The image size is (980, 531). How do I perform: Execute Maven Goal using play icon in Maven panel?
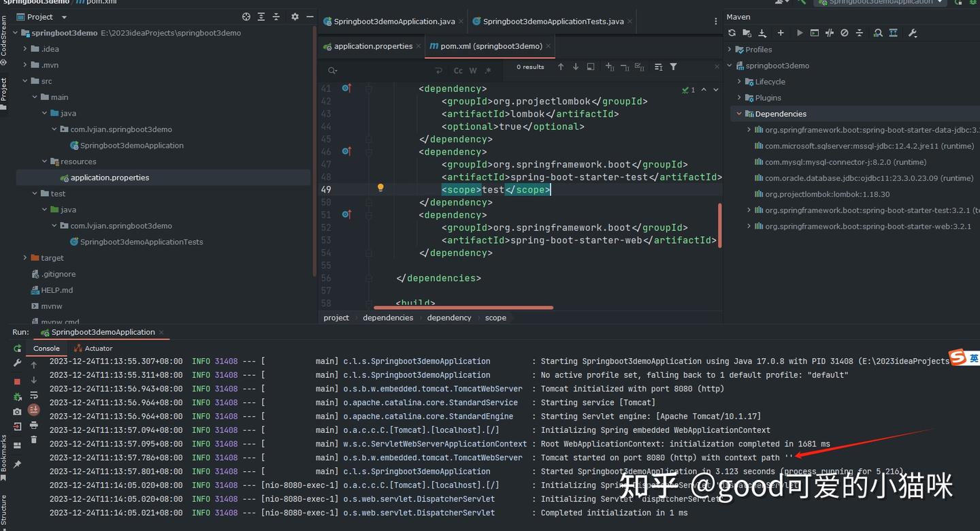(799, 33)
